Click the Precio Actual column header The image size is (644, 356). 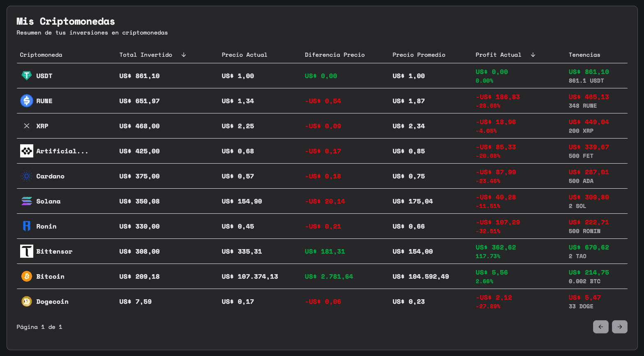tap(245, 55)
